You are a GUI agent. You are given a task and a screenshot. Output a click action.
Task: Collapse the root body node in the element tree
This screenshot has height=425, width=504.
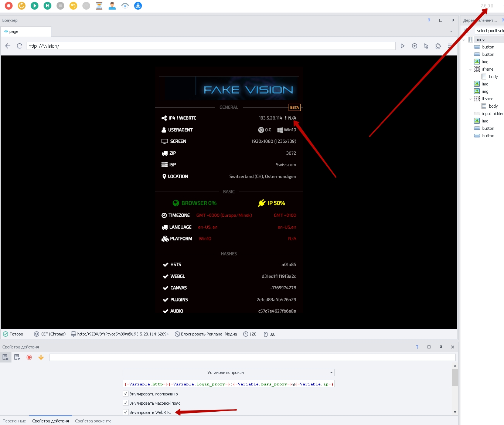click(464, 40)
